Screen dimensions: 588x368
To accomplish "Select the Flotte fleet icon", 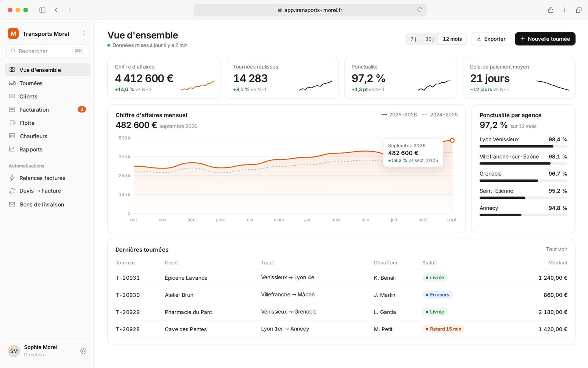I will click(x=12, y=123).
